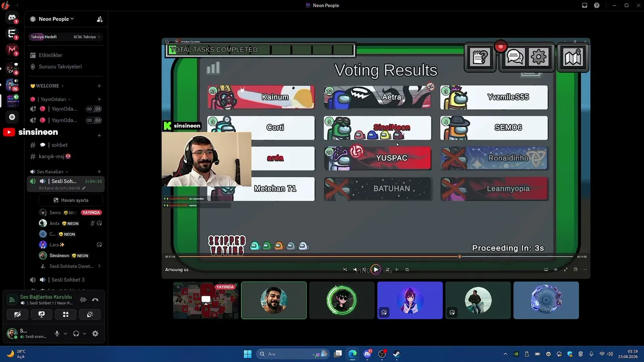The width and height of the screenshot is (644, 362).
Task: Mute the microphone
Action: coord(57,333)
